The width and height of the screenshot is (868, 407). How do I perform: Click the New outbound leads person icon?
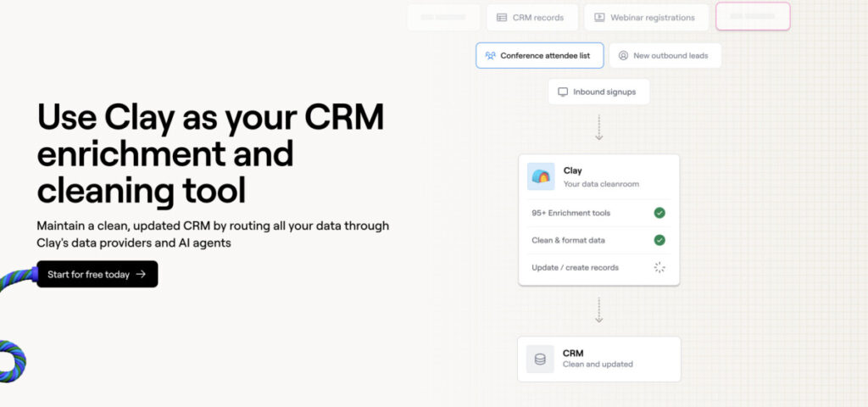(623, 55)
